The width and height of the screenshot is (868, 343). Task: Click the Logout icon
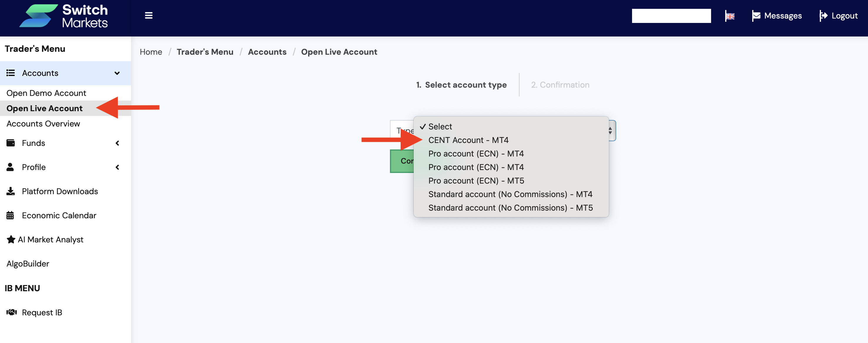tap(824, 16)
